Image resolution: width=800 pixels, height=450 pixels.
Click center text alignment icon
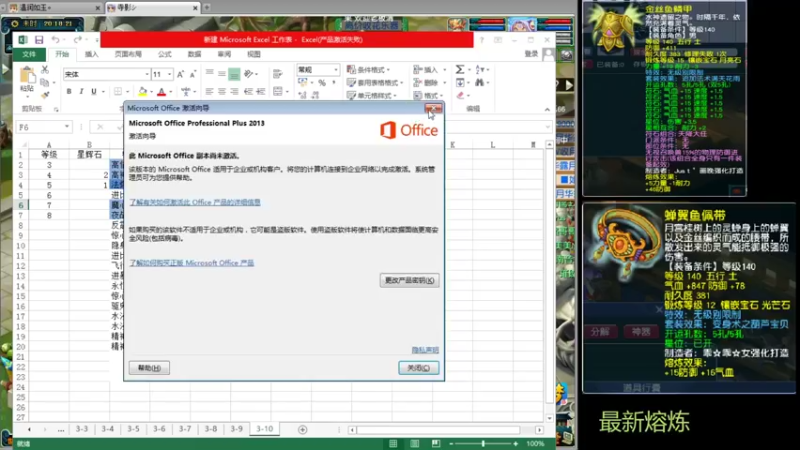(222, 92)
